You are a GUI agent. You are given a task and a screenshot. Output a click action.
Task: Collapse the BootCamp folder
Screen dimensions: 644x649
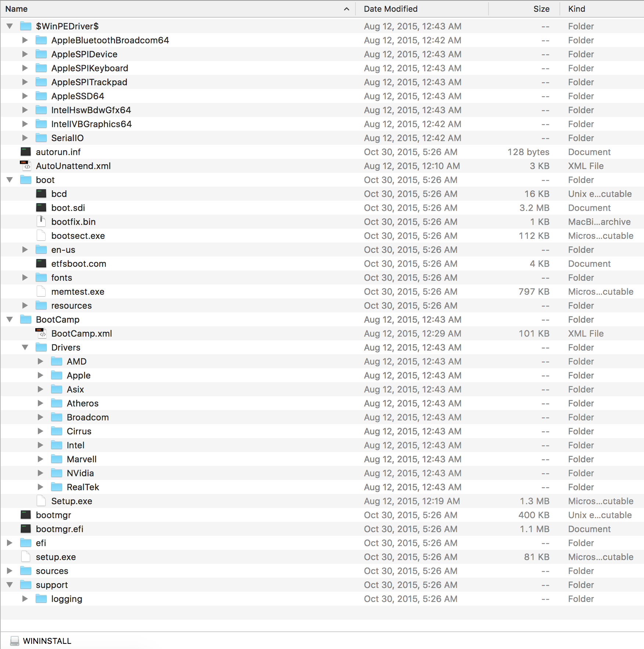pyautogui.click(x=10, y=319)
